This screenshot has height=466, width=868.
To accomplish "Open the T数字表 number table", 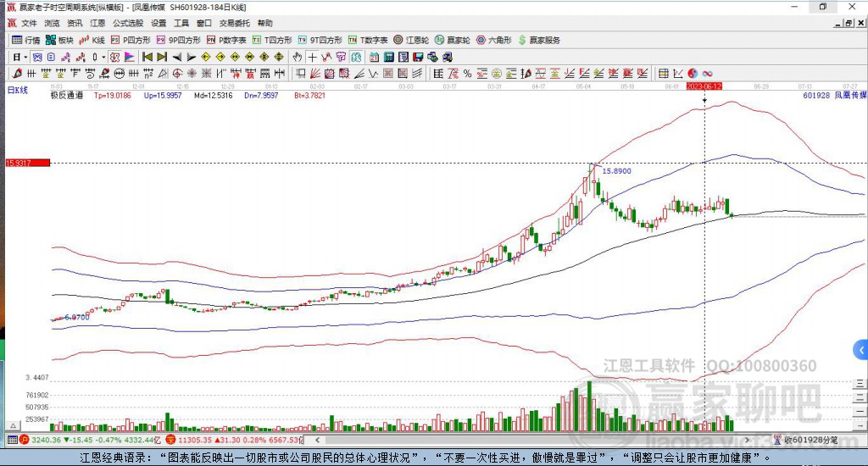I will click(x=368, y=40).
